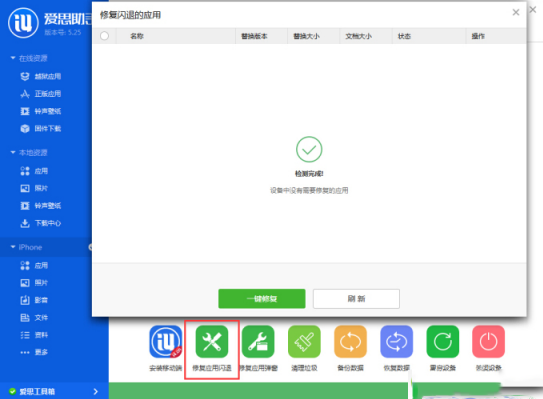Click the 爱思助手 logo icon
Screen dimensions: 543x399
23,23
